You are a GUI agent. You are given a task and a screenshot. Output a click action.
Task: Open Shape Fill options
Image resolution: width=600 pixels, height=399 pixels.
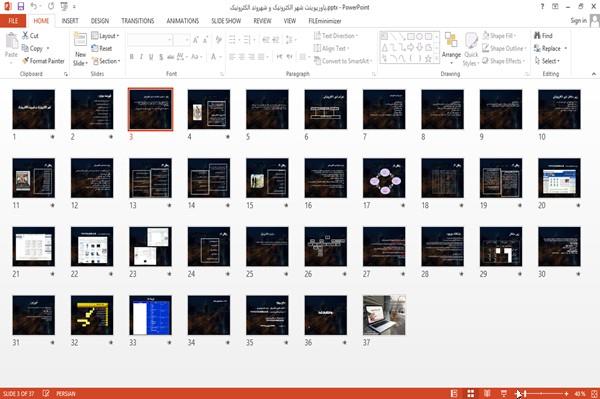point(499,36)
